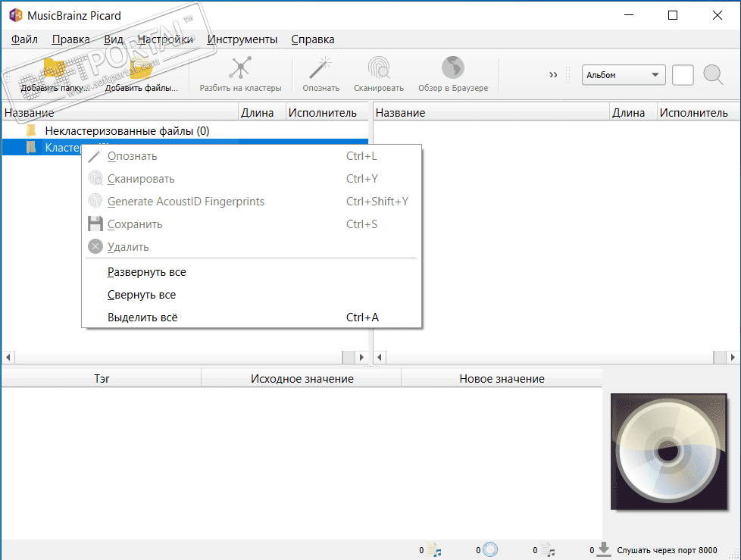This screenshot has height=560, width=741.
Task: Click the Обзор в Браузере globe icon
Action: coord(453,67)
